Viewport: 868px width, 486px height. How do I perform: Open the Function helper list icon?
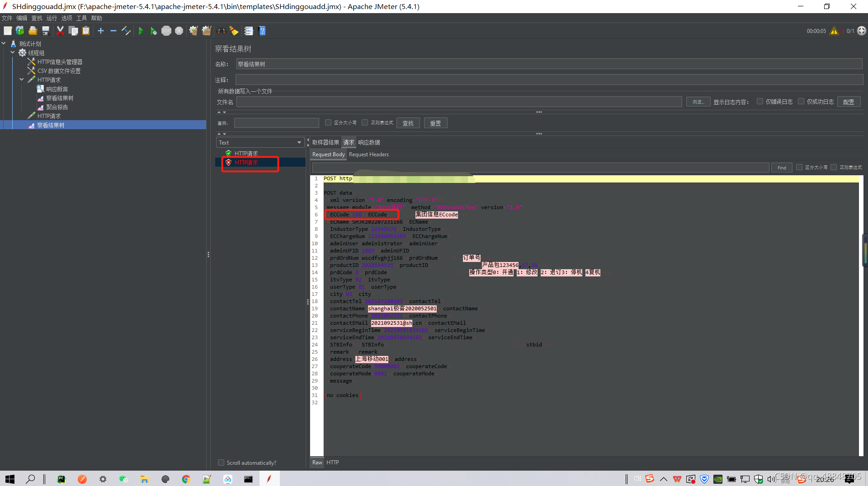[249, 31]
